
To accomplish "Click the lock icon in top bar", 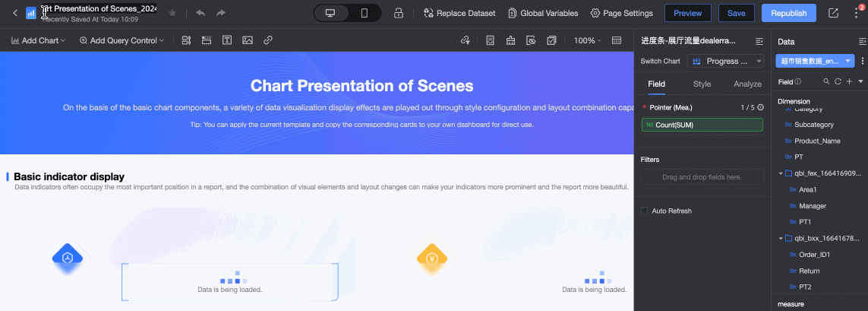I will [399, 13].
